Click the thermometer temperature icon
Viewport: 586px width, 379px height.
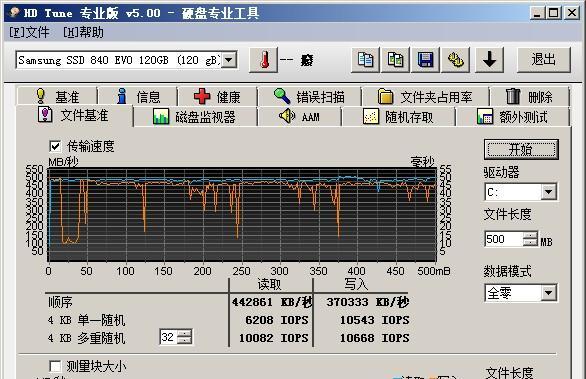pyautogui.click(x=264, y=60)
